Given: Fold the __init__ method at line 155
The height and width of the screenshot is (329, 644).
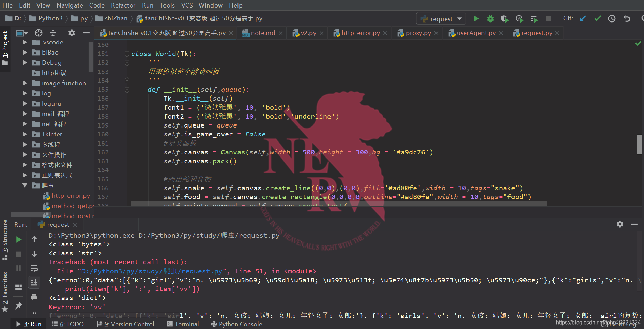Looking at the screenshot, I should point(127,90).
